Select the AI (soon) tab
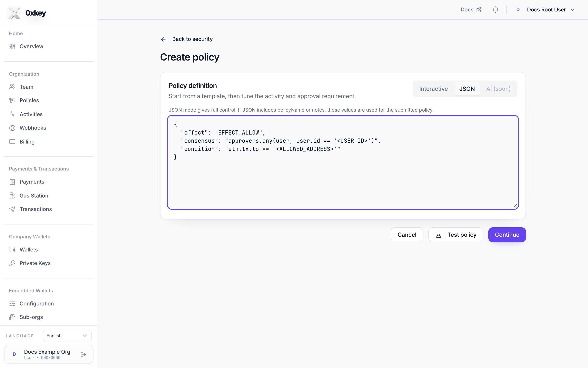This screenshot has width=588, height=368. [x=498, y=89]
